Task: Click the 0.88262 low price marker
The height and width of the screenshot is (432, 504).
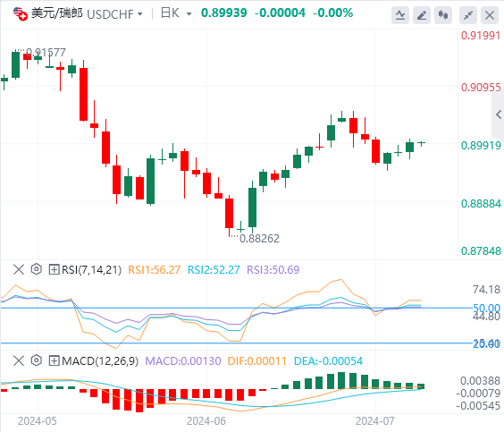Action: click(x=259, y=239)
